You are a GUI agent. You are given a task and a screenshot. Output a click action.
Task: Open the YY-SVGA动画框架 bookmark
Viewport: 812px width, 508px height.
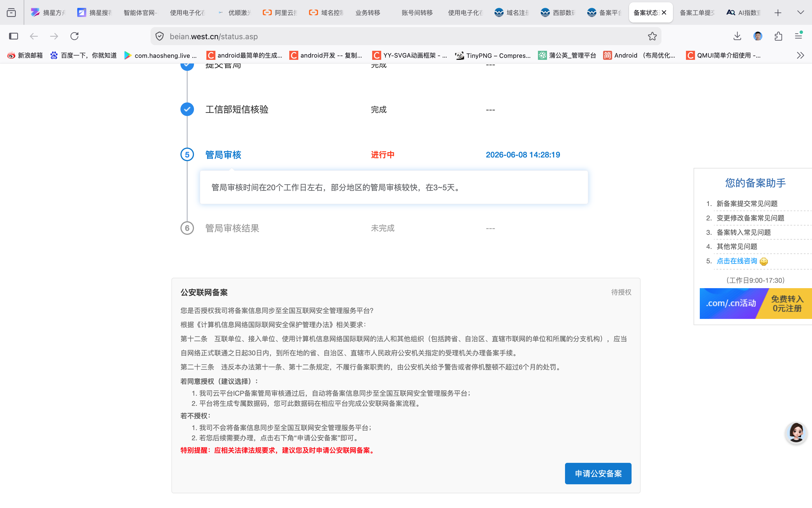[x=410, y=55]
